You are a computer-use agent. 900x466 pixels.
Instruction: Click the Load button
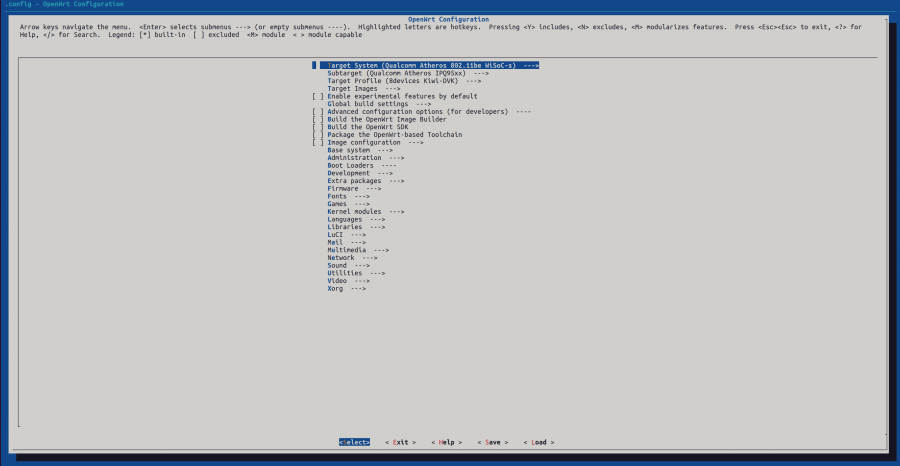[x=538, y=442]
